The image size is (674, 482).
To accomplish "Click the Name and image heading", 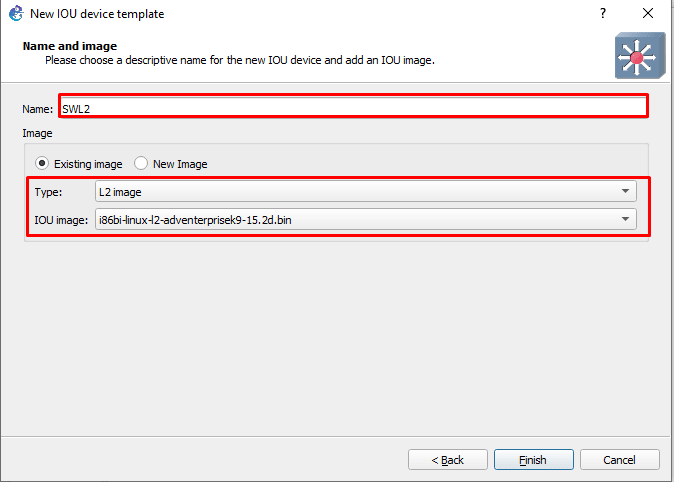I will [70, 46].
